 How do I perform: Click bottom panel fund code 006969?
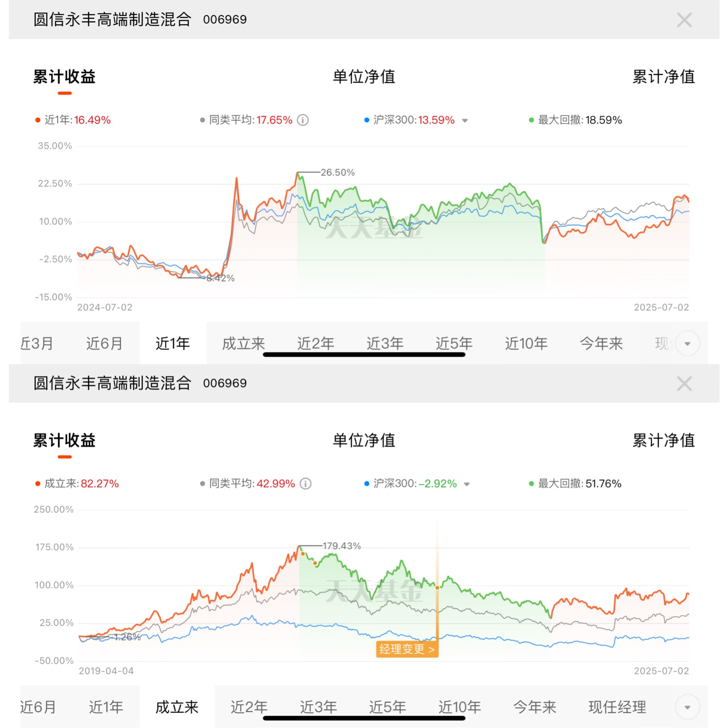pyautogui.click(x=225, y=383)
